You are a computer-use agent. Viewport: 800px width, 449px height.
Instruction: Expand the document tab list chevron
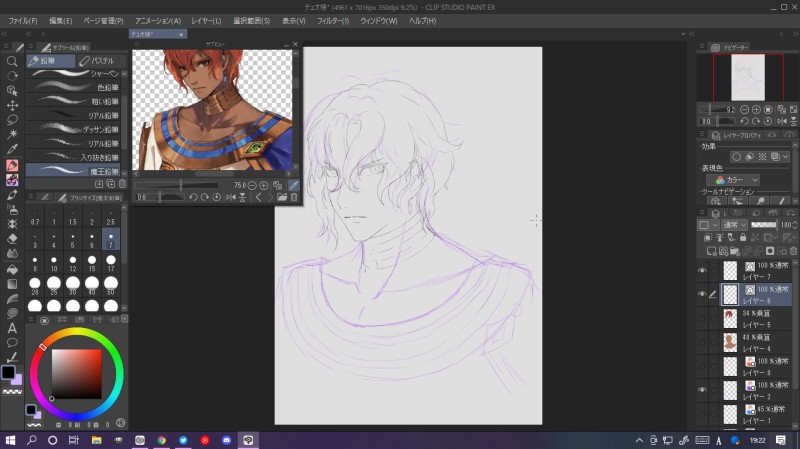point(683,34)
